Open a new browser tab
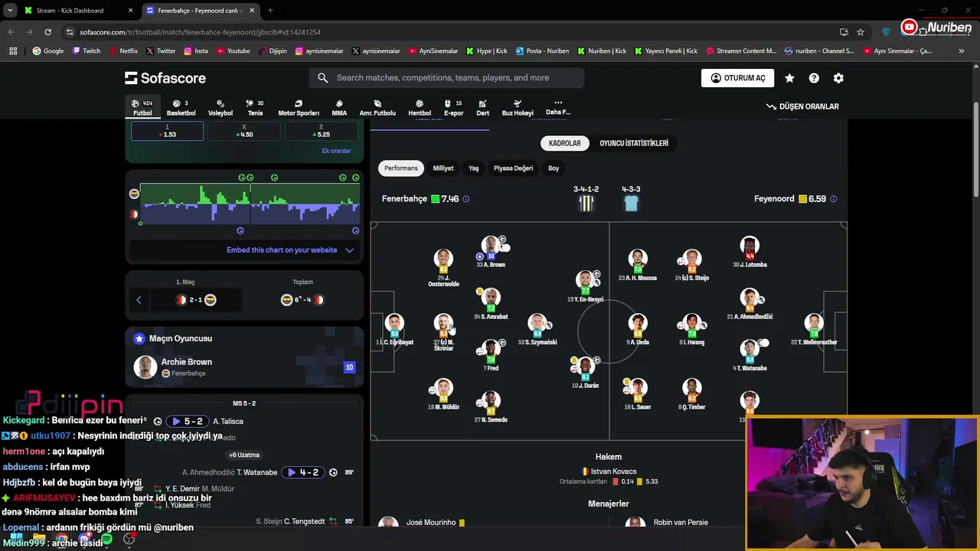 click(270, 11)
